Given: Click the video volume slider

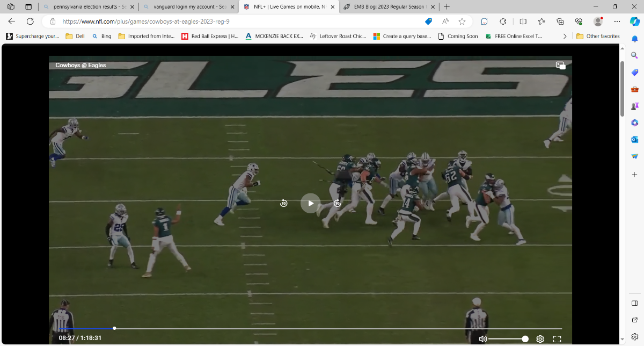Looking at the screenshot, I should tap(507, 339).
